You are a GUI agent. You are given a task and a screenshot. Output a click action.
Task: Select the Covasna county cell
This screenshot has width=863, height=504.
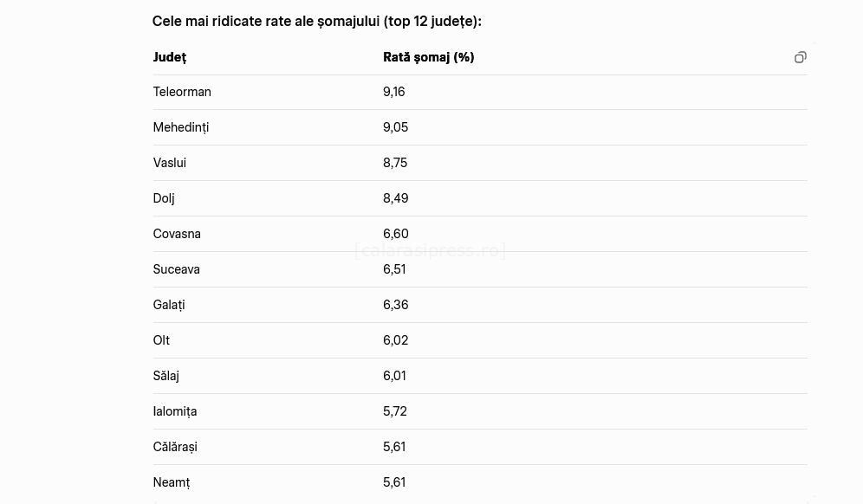coord(177,234)
